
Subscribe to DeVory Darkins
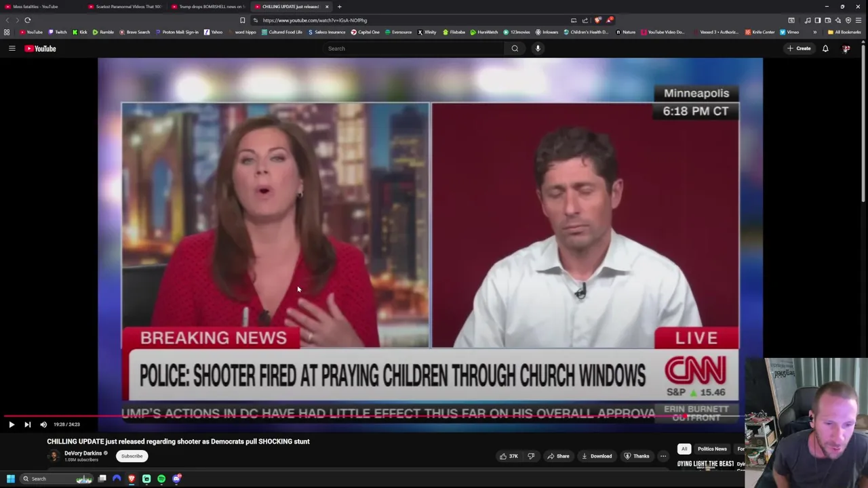pos(132,456)
